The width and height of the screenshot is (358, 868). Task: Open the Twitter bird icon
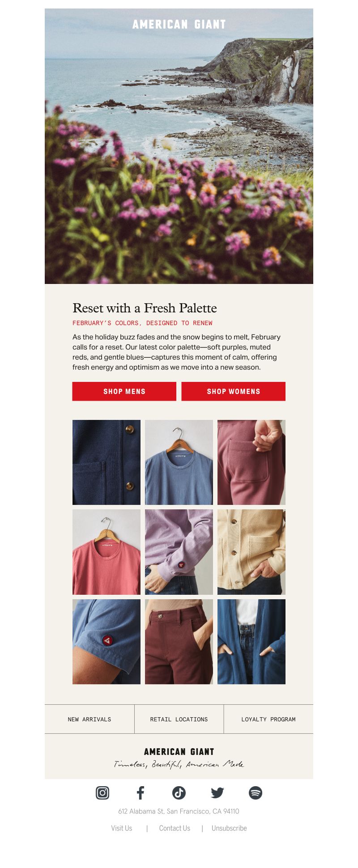pyautogui.click(x=217, y=793)
